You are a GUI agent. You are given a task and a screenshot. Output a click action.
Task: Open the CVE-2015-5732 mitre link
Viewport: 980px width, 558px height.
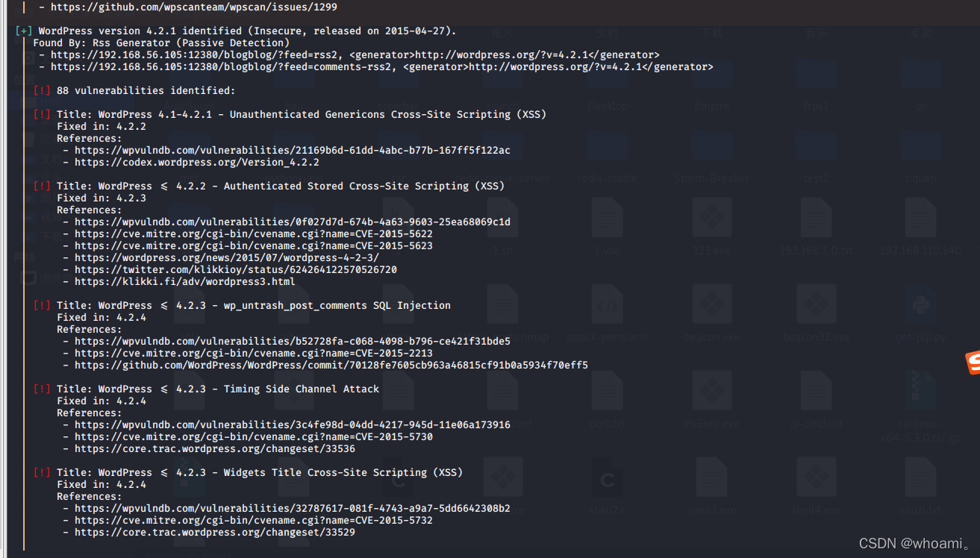pos(254,520)
